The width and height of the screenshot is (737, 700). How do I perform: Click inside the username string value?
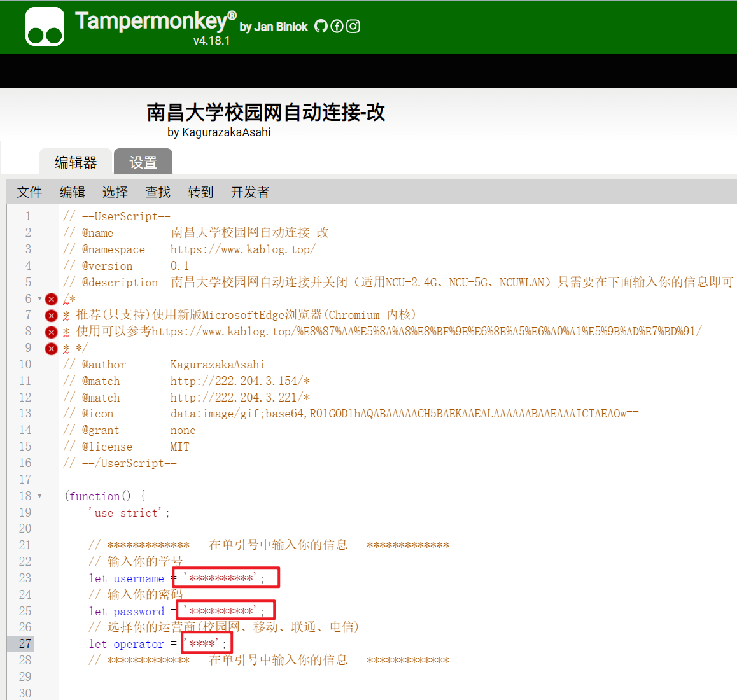[221, 578]
